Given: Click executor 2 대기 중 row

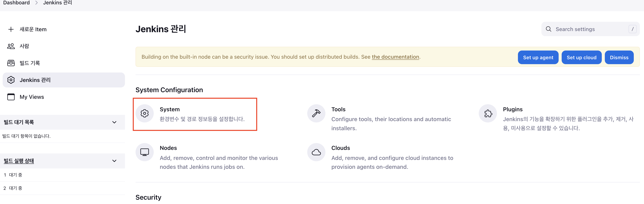Looking at the screenshot, I should point(62,188).
